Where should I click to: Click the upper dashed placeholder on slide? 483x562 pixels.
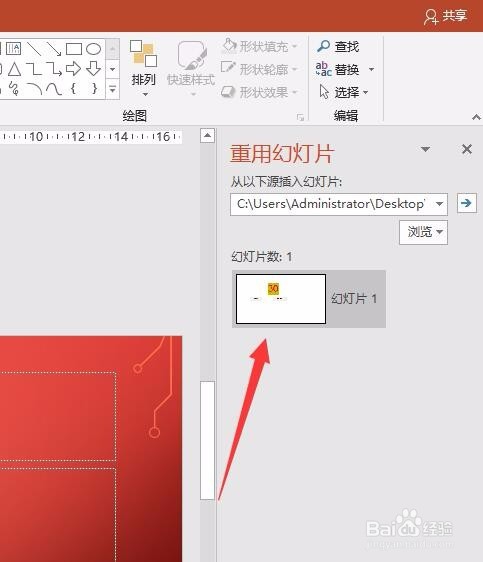point(58,416)
